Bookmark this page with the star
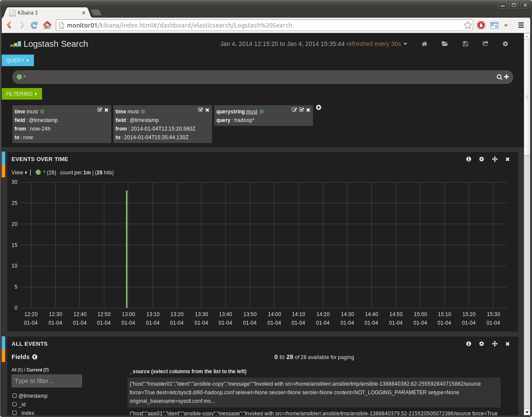The width and height of the screenshot is (532, 417). [468, 25]
